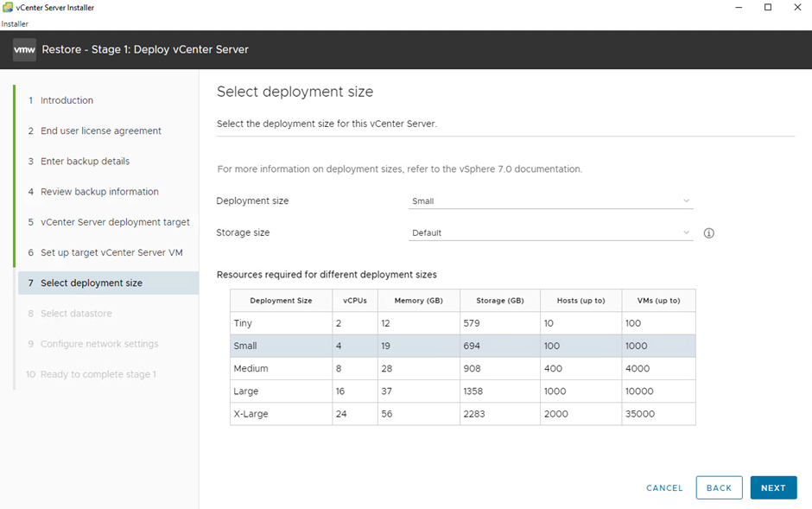This screenshot has height=509, width=812.
Task: Go to End user license agreement step
Action: click(100, 131)
